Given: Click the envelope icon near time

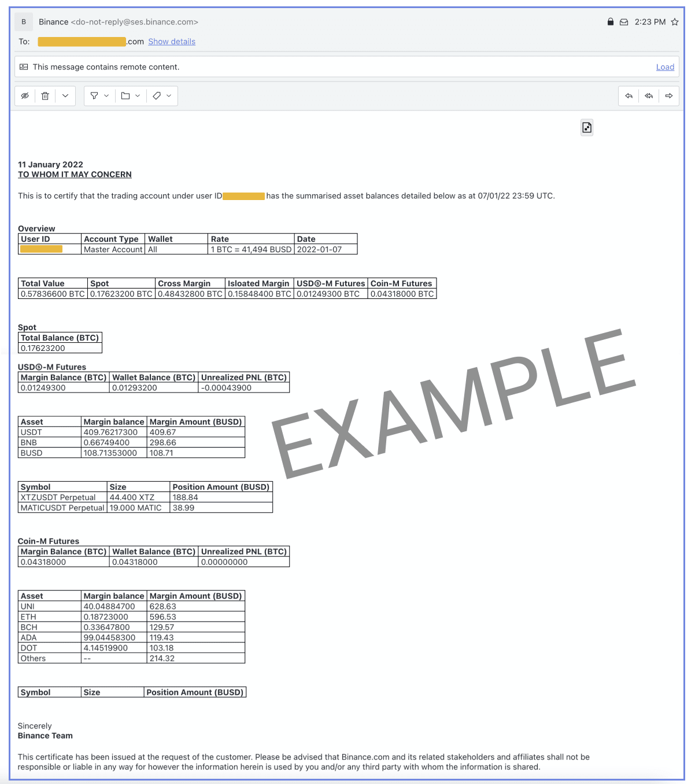Looking at the screenshot, I should pos(624,22).
